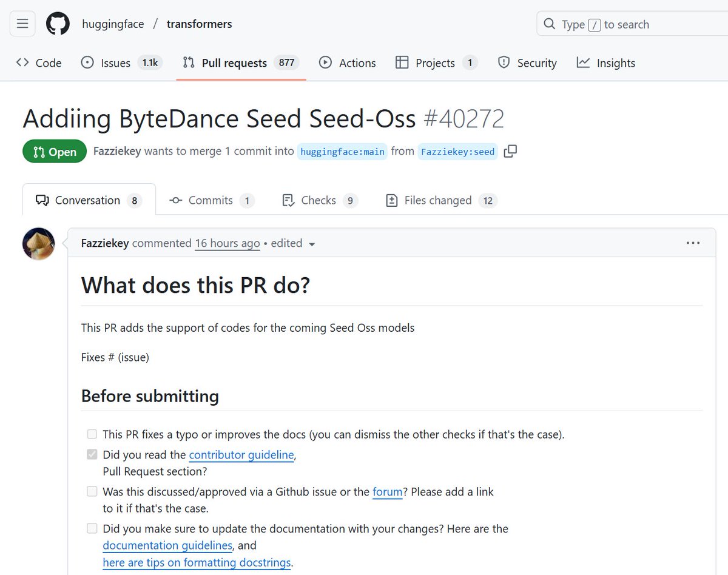The width and height of the screenshot is (728, 575).
Task: Click the PR number #40272
Action: click(463, 119)
